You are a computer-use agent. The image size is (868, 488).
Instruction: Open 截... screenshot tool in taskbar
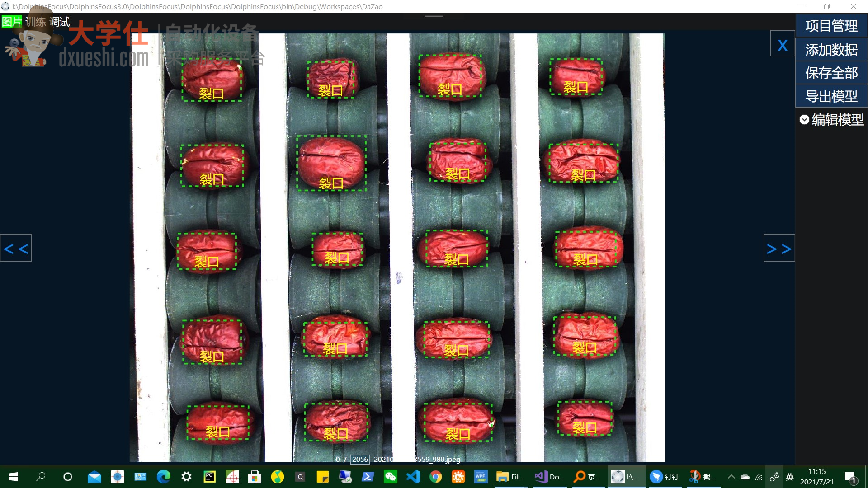(x=703, y=477)
